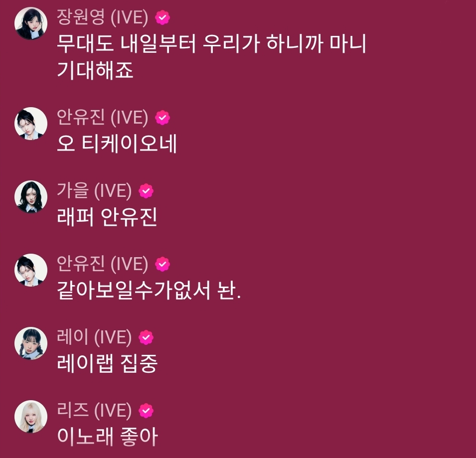Open 가을's profile avatar
Screen dimensions: 476x458
point(31,197)
